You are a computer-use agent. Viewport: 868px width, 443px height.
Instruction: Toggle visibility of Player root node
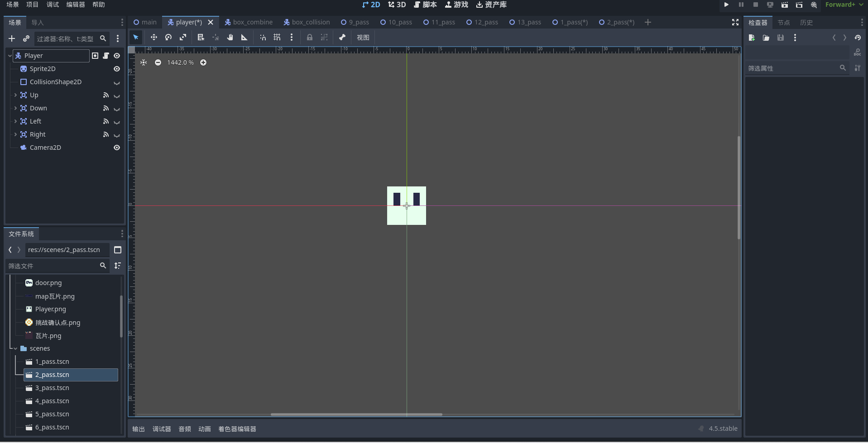(117, 56)
